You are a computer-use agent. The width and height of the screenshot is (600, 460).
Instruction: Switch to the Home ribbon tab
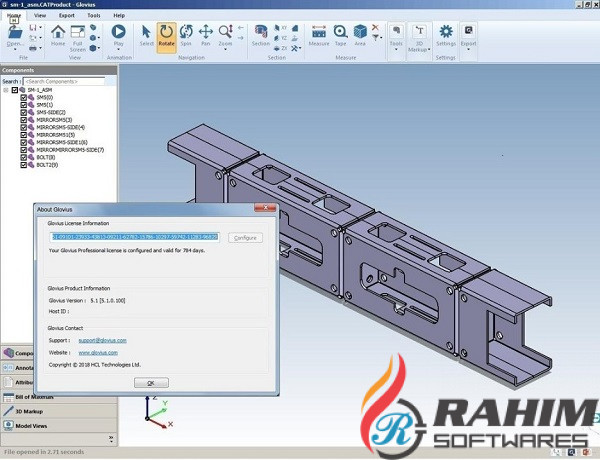coord(14,16)
